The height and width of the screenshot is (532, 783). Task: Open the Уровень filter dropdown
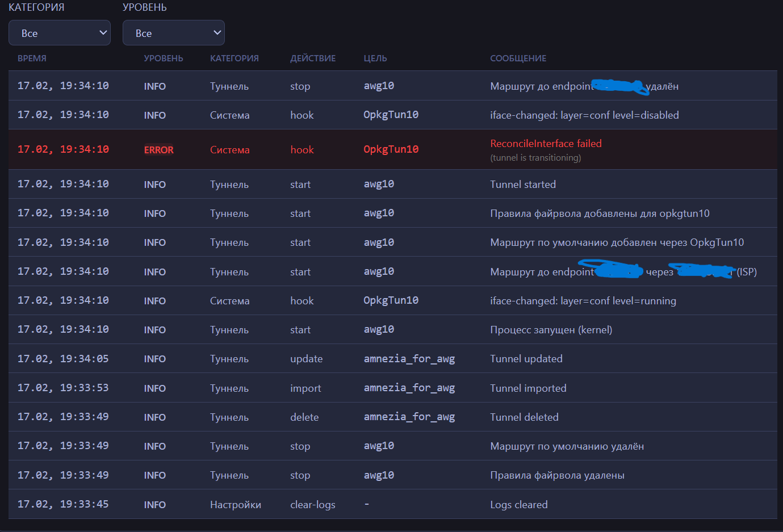point(173,33)
